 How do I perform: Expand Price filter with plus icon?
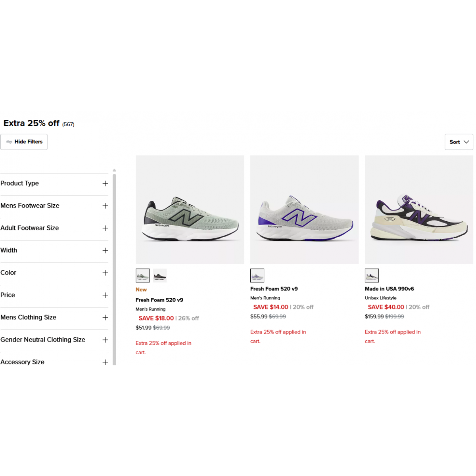[x=105, y=295]
